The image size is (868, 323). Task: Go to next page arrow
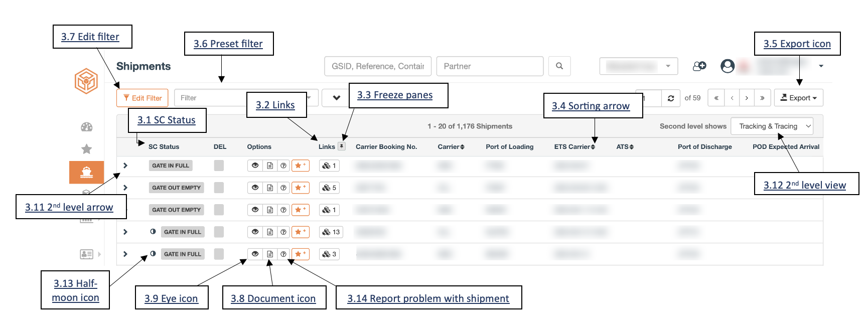747,98
